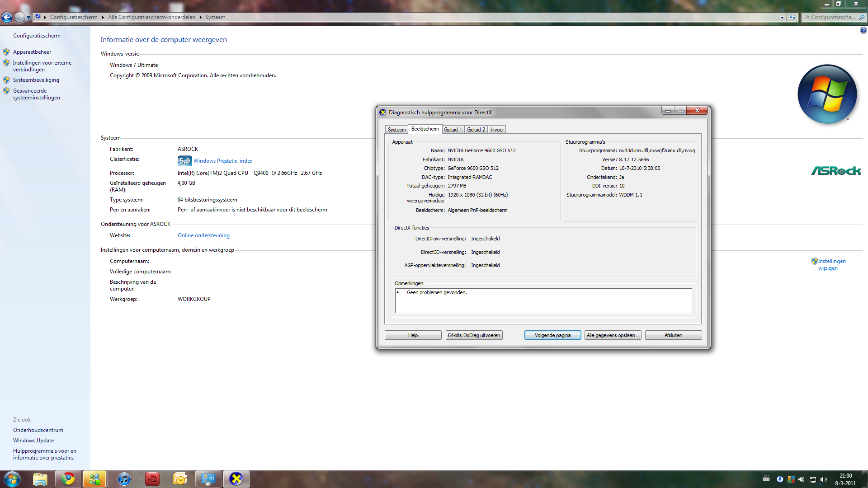This screenshot has height=488, width=868.
Task: Expand the Configuratiescherm breadcrumb arrow
Action: pos(103,17)
